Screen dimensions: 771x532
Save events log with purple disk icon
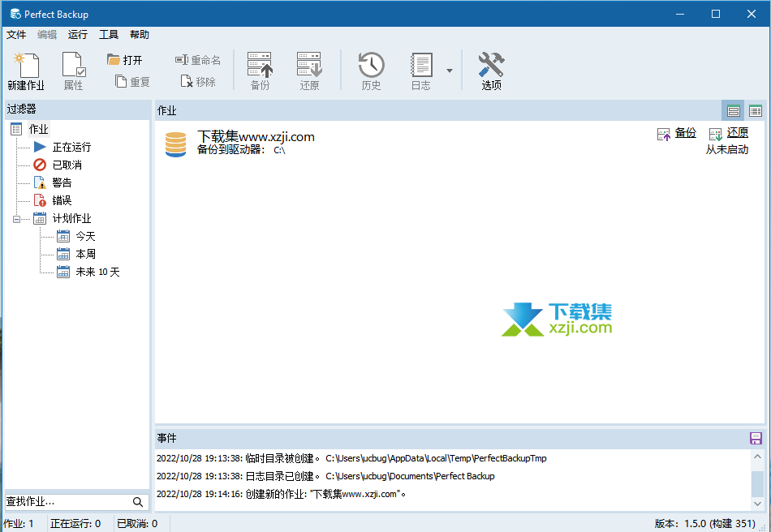click(756, 438)
